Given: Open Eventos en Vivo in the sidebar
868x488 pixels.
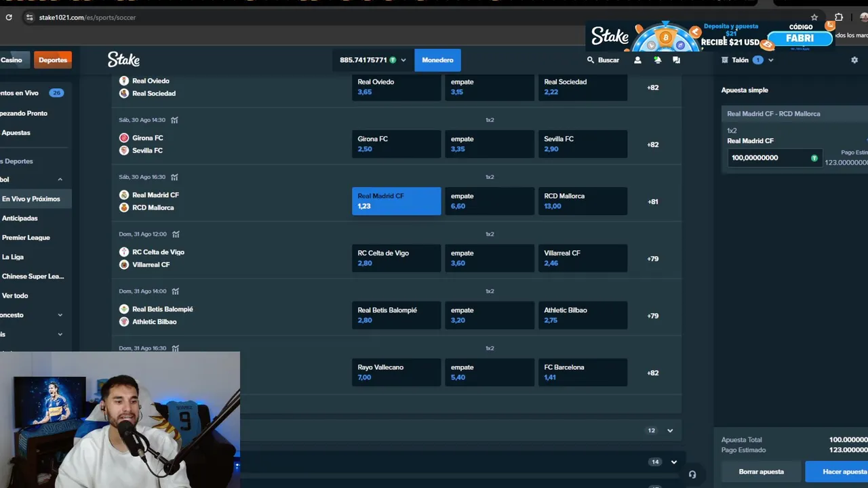Looking at the screenshot, I should pyautogui.click(x=33, y=93).
